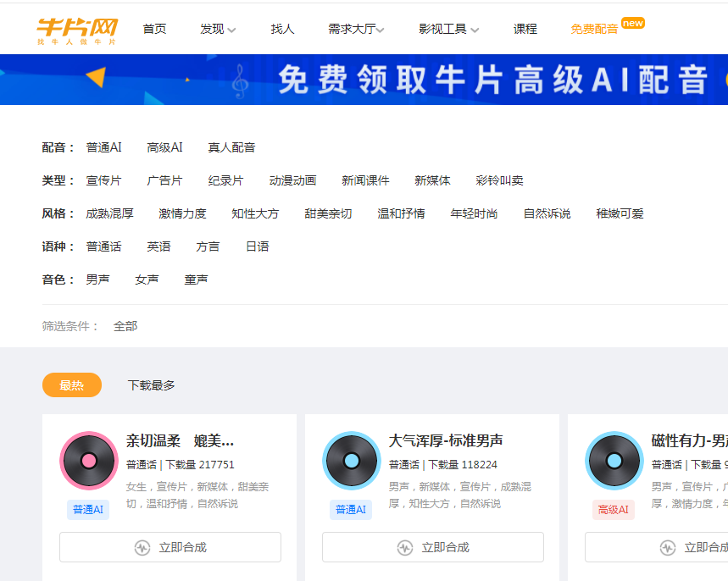
Task: Click 全部 in the 筛选条件 row
Action: pos(125,326)
